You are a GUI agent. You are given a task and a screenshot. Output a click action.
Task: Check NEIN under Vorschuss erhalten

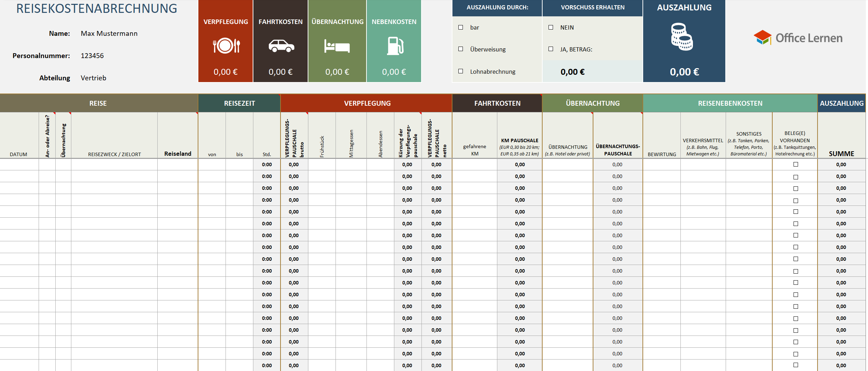tap(551, 27)
